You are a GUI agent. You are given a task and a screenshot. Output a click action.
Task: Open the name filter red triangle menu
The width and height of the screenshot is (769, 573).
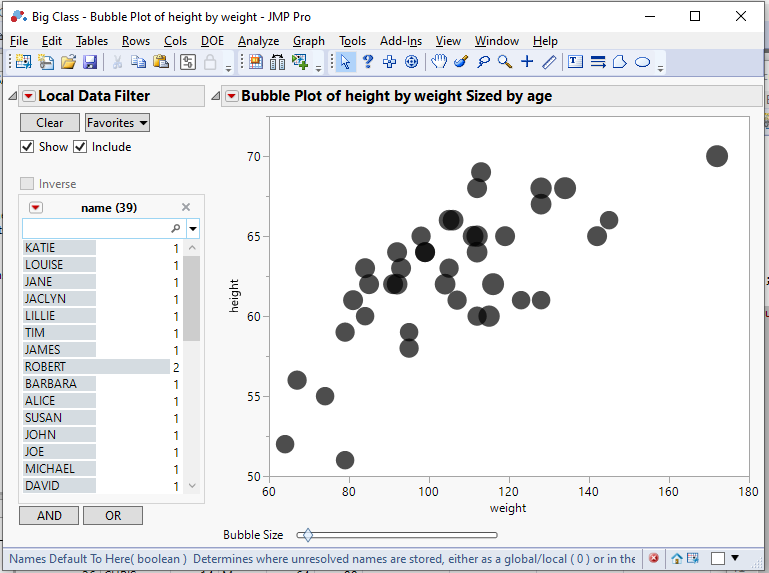36,208
